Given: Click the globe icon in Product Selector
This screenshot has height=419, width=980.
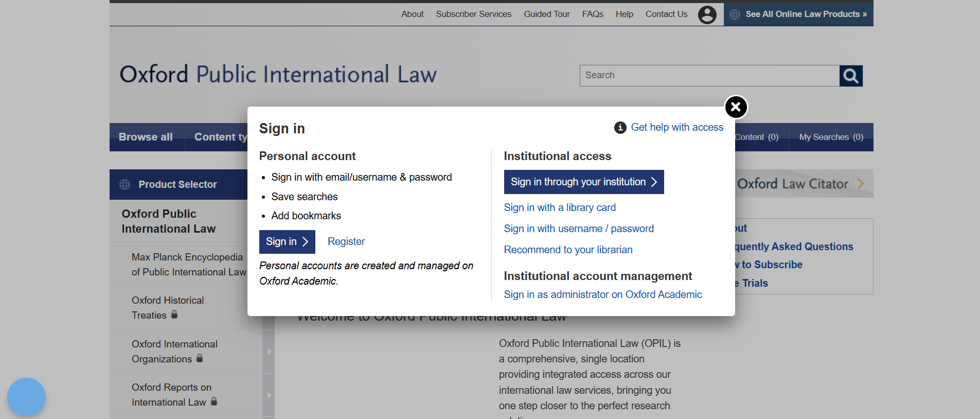Looking at the screenshot, I should [124, 184].
